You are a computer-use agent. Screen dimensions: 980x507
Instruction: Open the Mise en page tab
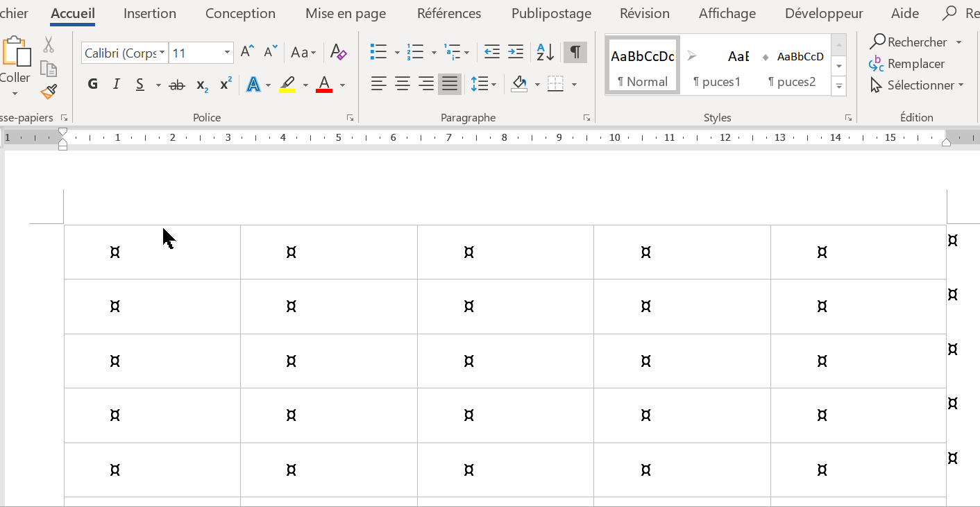pos(346,13)
